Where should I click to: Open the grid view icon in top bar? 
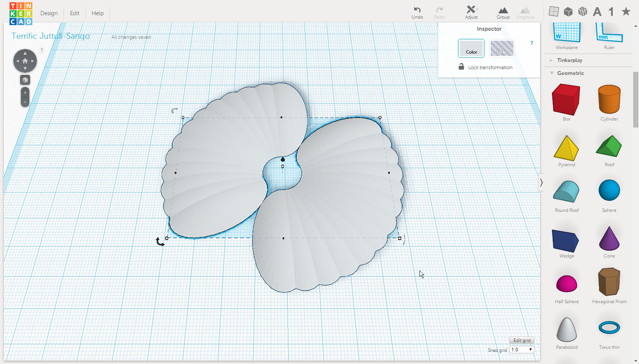pos(554,12)
